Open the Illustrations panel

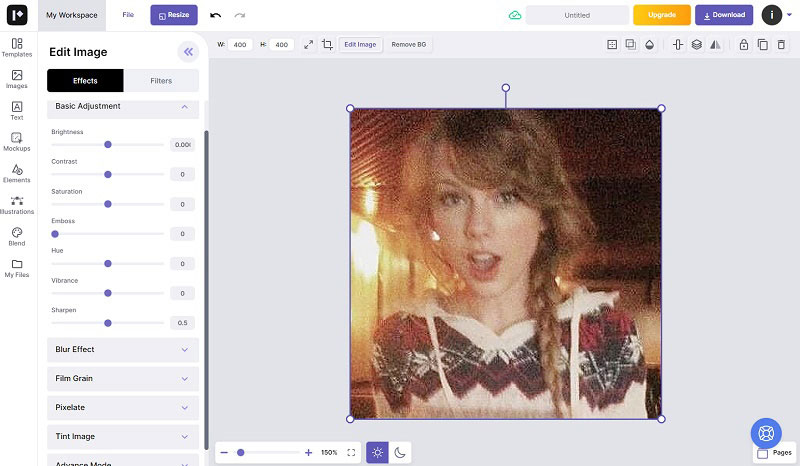[x=17, y=205]
